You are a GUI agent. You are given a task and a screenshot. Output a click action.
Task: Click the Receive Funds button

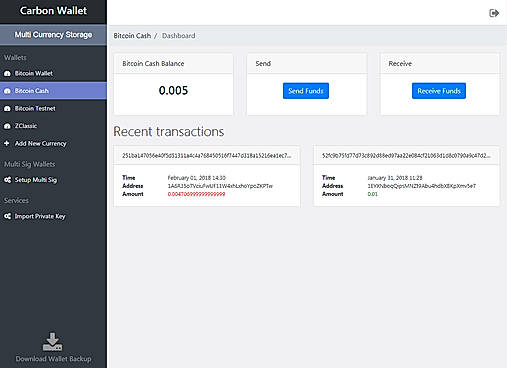click(x=439, y=91)
